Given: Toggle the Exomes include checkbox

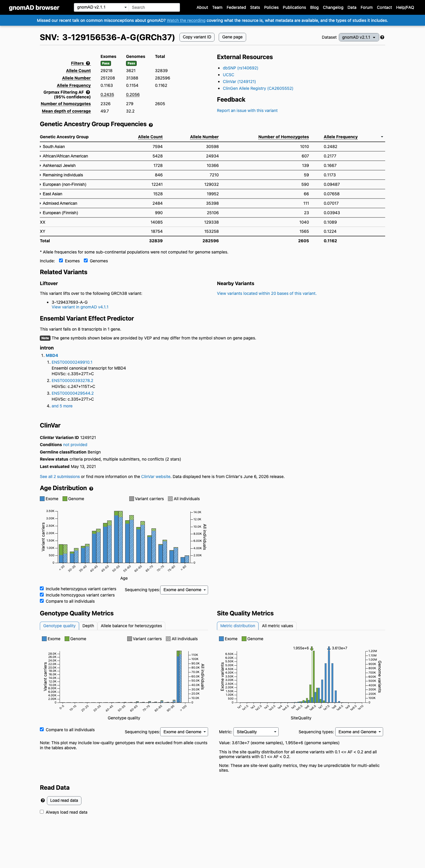Looking at the screenshot, I should 61,261.
